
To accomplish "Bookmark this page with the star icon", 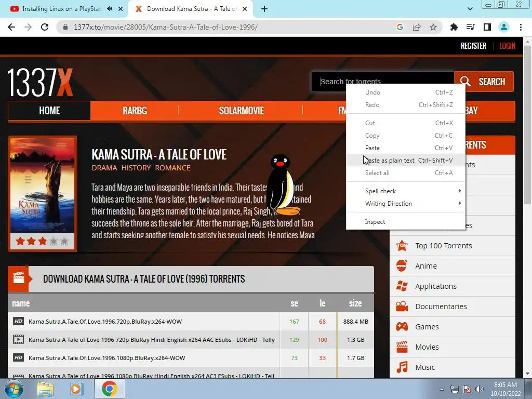I will [433, 27].
